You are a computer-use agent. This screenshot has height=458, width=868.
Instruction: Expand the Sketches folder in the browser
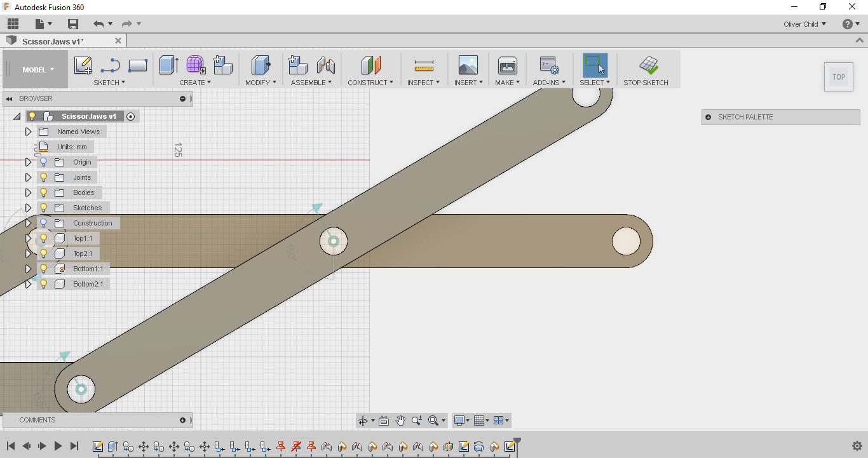[x=28, y=208]
